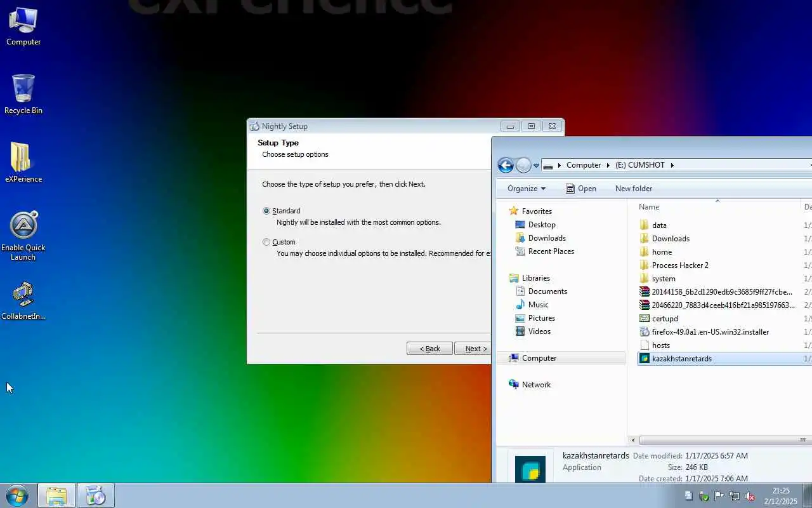This screenshot has height=508, width=812.
Task: Open Desktop in Favorites
Action: coord(542,225)
